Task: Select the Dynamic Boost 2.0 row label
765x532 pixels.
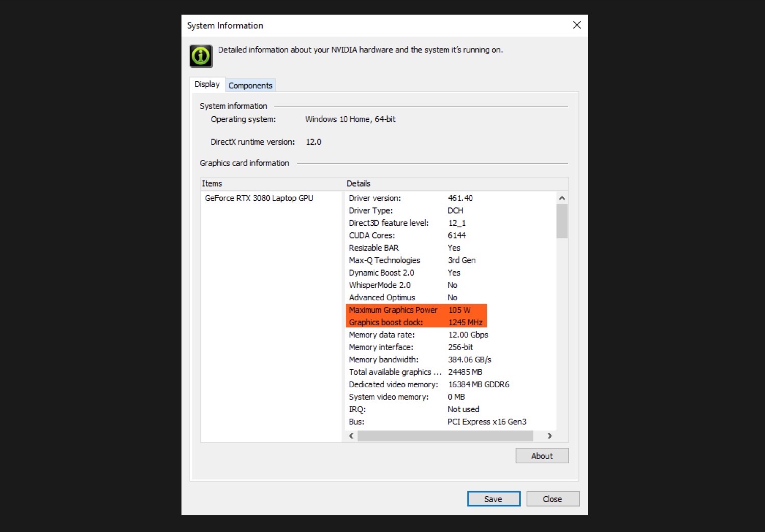Action: pos(381,273)
